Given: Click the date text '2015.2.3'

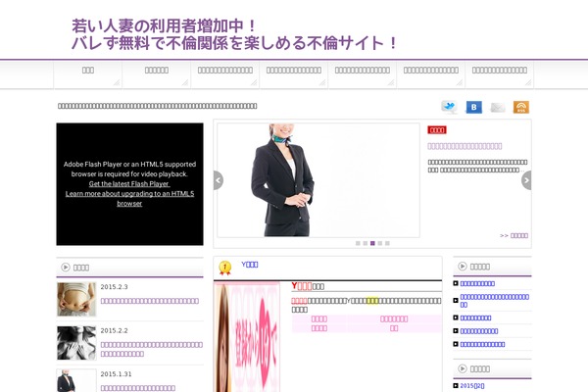Looking at the screenshot, I should [114, 287].
